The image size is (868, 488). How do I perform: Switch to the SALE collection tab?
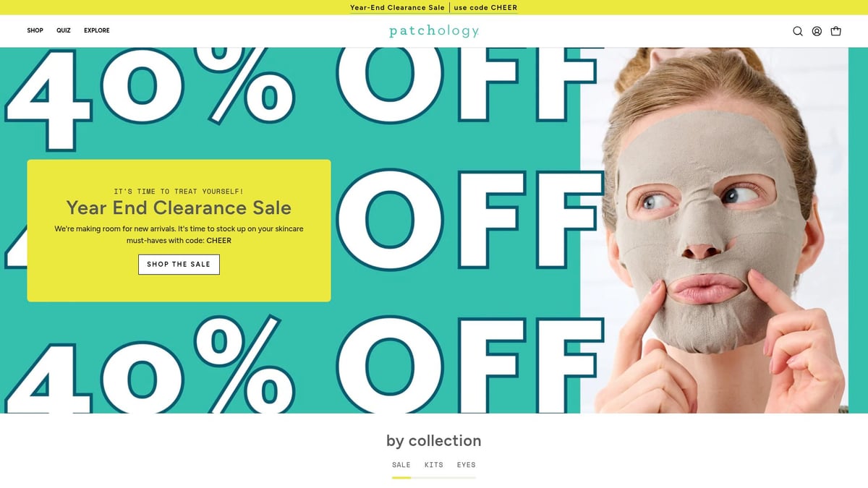tap(401, 465)
